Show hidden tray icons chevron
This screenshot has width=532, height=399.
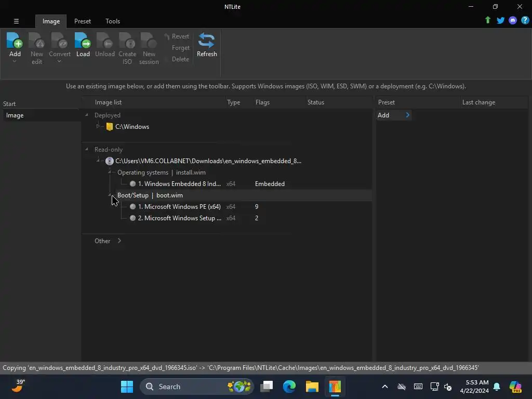(x=385, y=387)
